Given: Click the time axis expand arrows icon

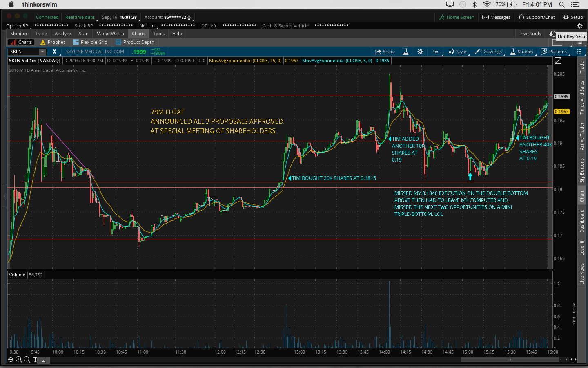Looking at the screenshot, I should coord(574,359).
